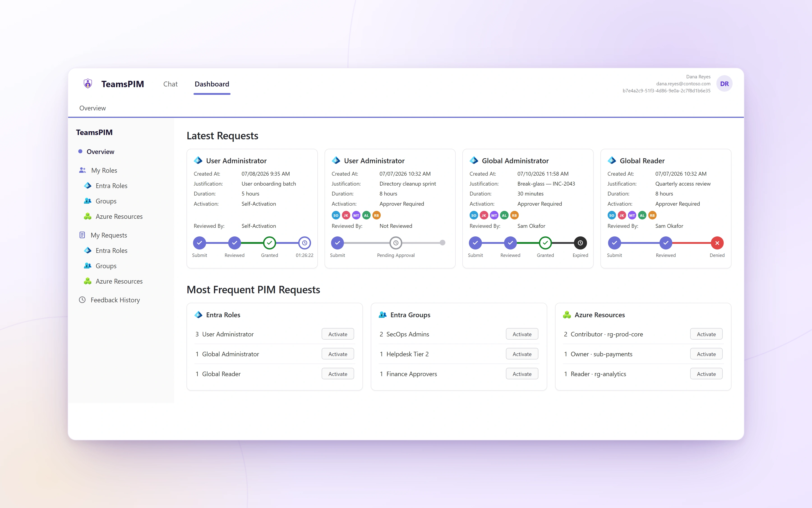Click the SO approver avatar on Global Reader card
Viewport: 812px width, 508px height.
pos(612,215)
